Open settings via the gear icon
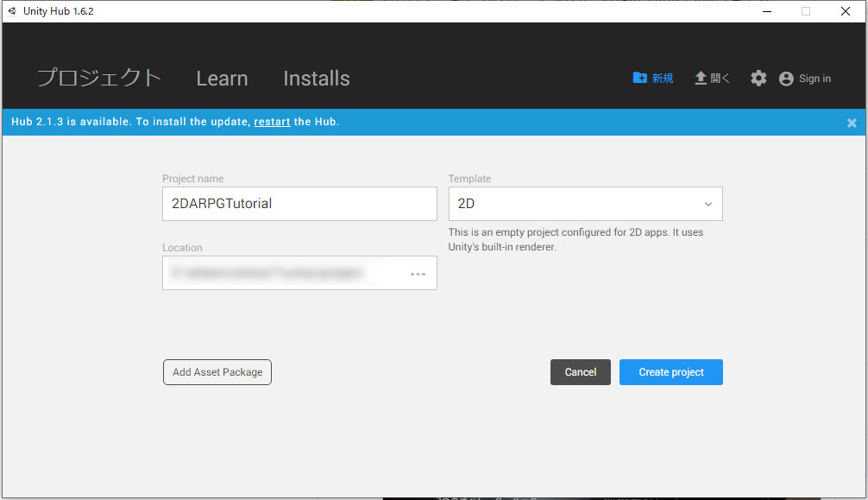 (x=758, y=79)
